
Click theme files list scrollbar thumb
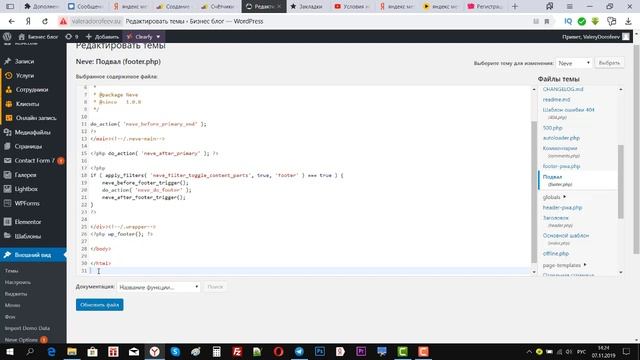pos(621,182)
